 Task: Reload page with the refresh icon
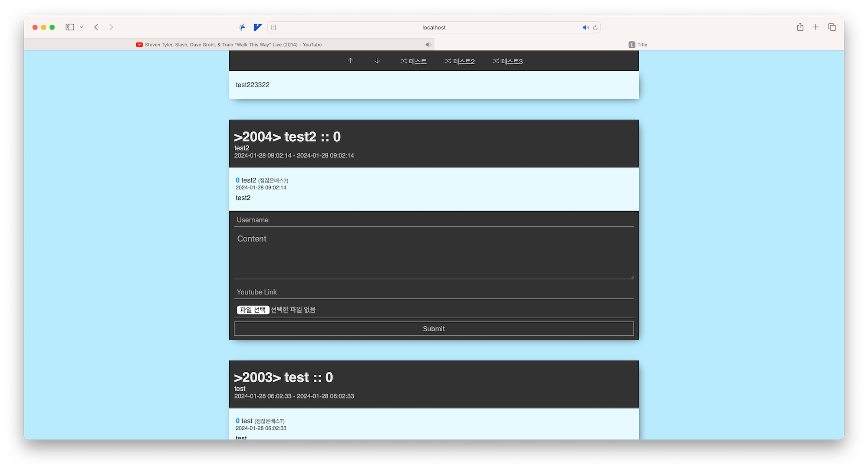595,28
